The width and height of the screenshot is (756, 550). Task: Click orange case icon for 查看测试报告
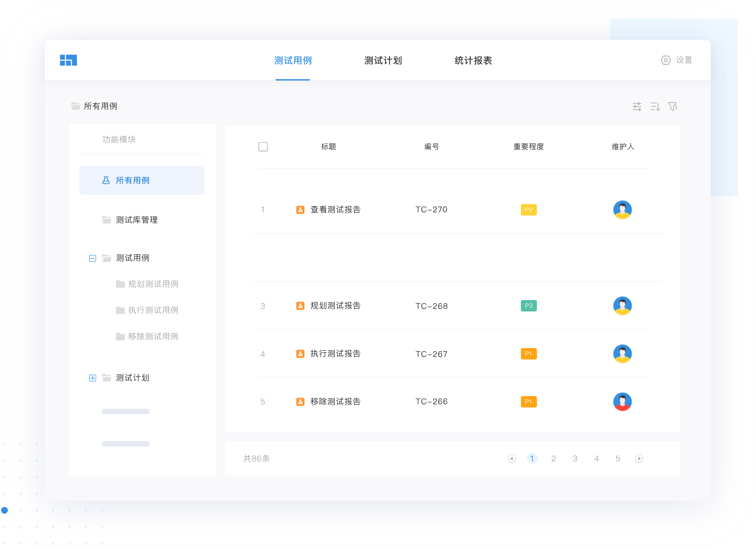(x=300, y=210)
